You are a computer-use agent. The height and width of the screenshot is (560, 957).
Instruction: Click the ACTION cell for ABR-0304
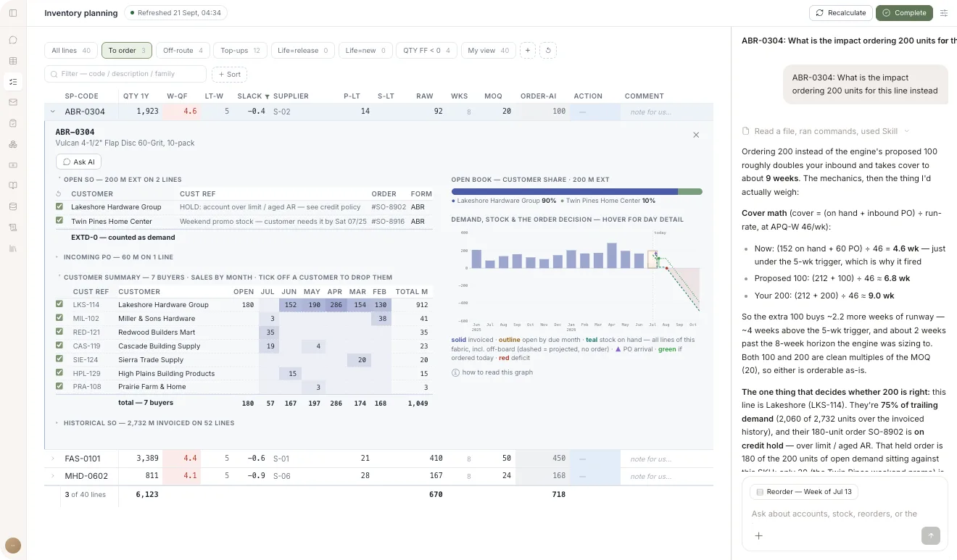[594, 112]
